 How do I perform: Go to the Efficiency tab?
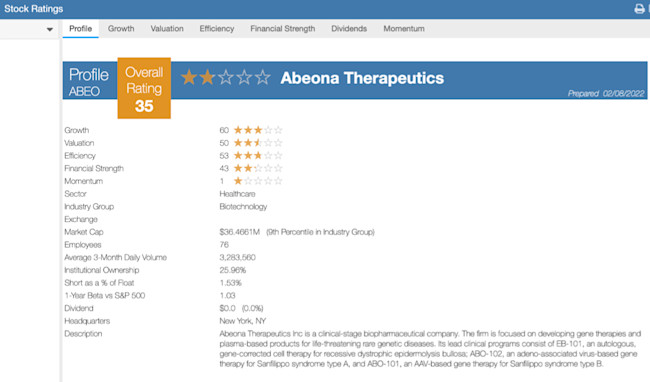click(217, 29)
